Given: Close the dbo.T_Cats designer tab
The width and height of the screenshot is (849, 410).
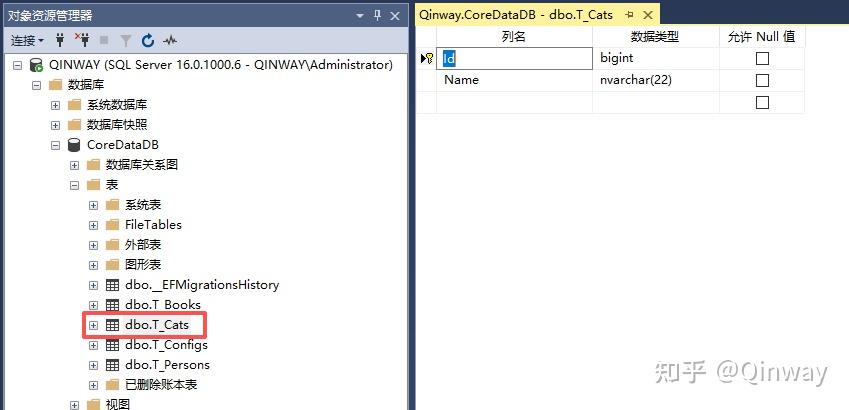Looking at the screenshot, I should click(648, 15).
